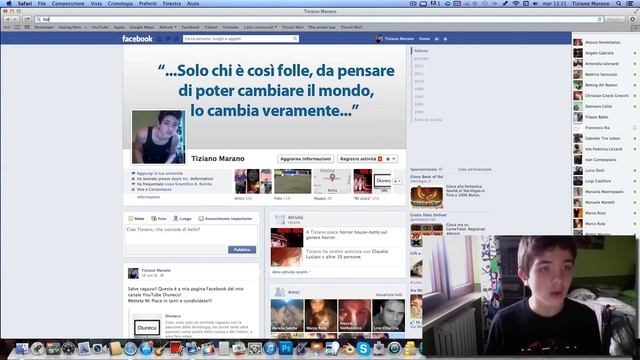Open profile gear dropdown next to Registro attività
Image resolution: width=640 pixels, height=360 pixels.
pos(391,159)
